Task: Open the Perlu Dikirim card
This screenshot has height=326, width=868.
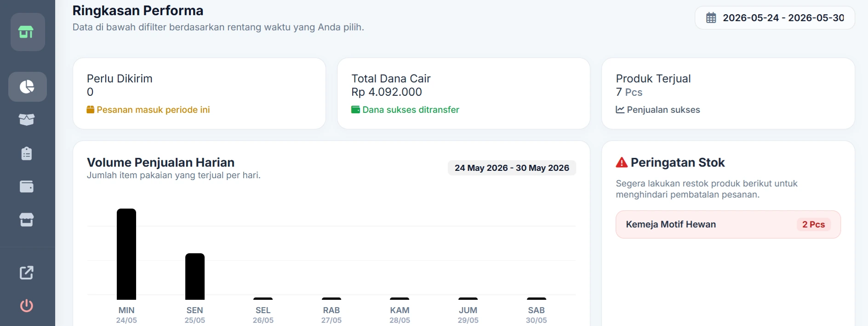Action: tap(199, 93)
